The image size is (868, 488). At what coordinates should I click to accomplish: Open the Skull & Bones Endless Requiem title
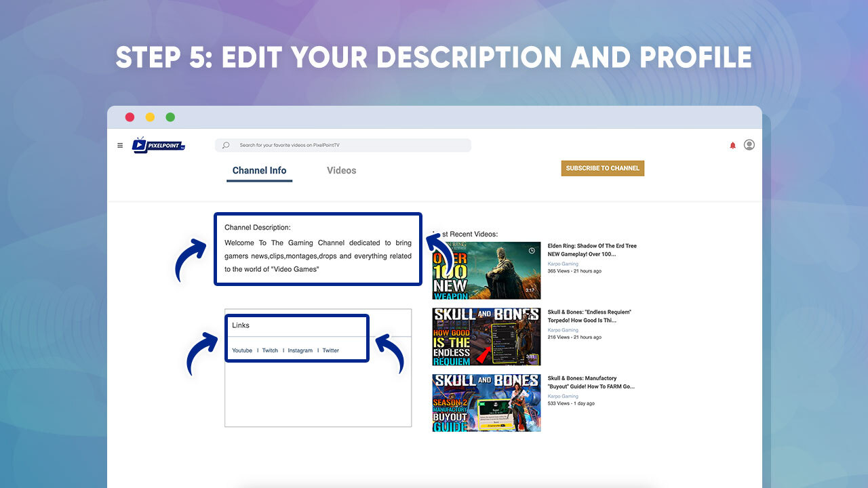tap(589, 316)
